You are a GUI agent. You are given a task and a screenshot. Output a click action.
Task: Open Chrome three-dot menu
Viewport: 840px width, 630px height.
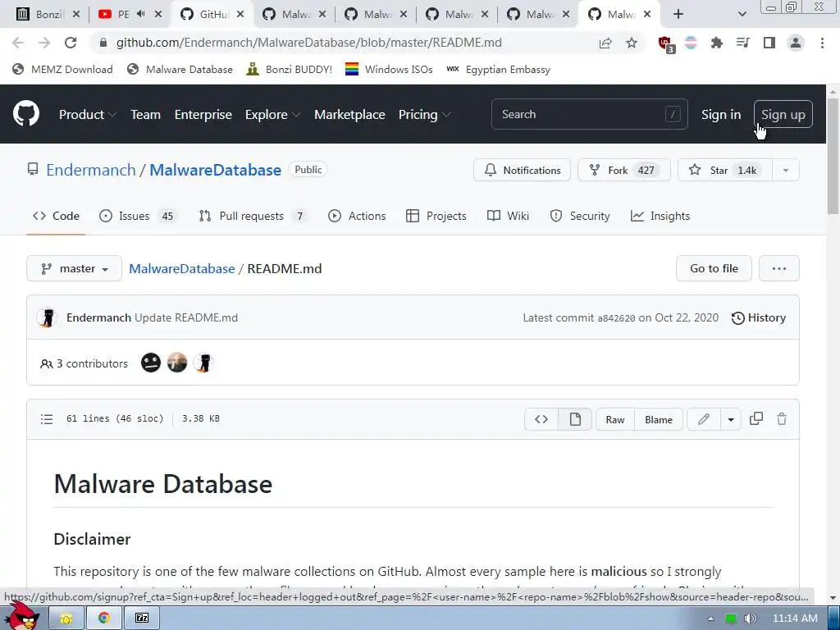click(822, 43)
